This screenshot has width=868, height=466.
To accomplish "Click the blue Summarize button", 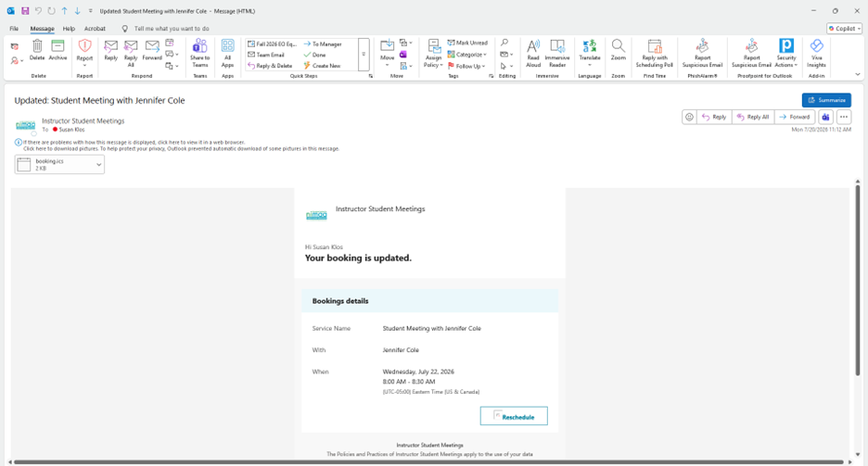I will pyautogui.click(x=826, y=100).
